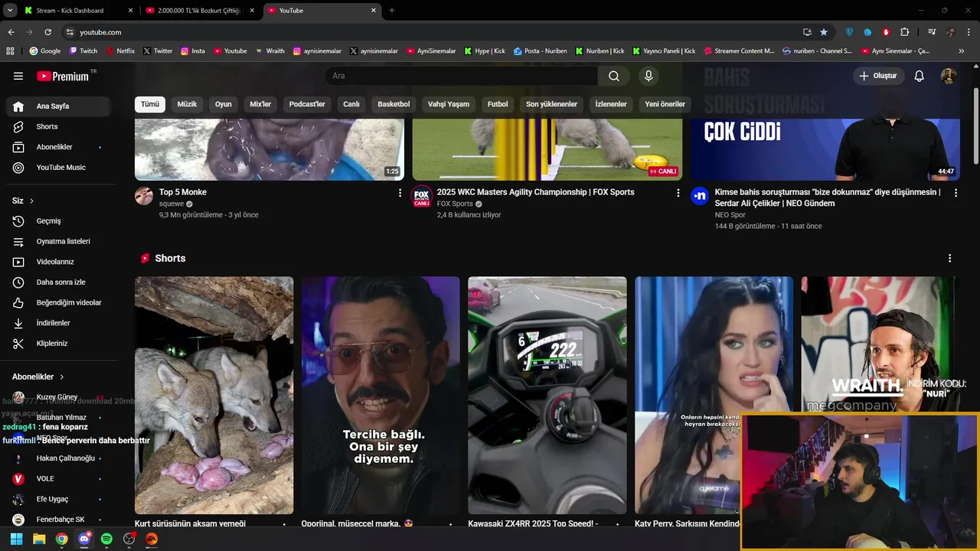This screenshot has height=551, width=980.
Task: Open VOLE subscription channel
Action: point(58,479)
